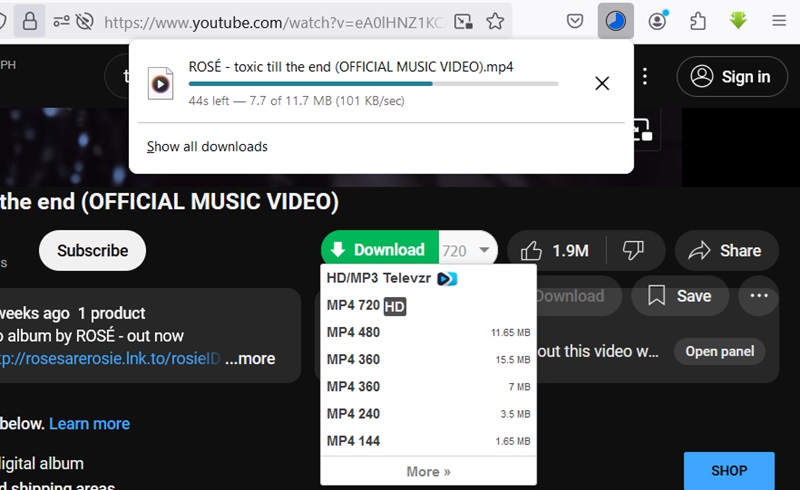This screenshot has width=800, height=490.
Task: Click the site padlock security icon
Action: (x=30, y=21)
